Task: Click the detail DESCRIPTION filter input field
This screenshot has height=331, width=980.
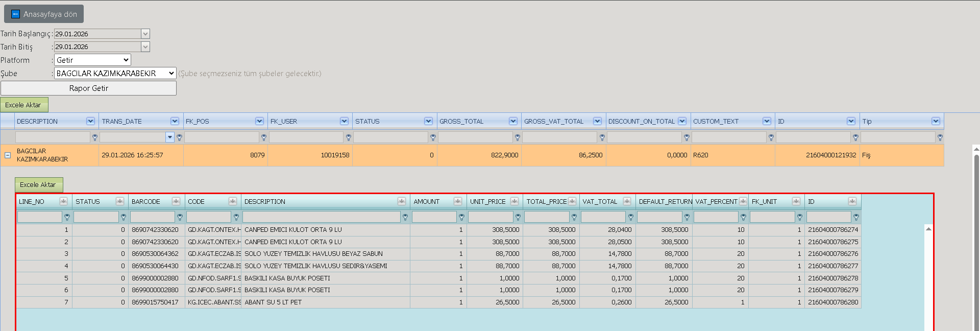Action: point(322,217)
